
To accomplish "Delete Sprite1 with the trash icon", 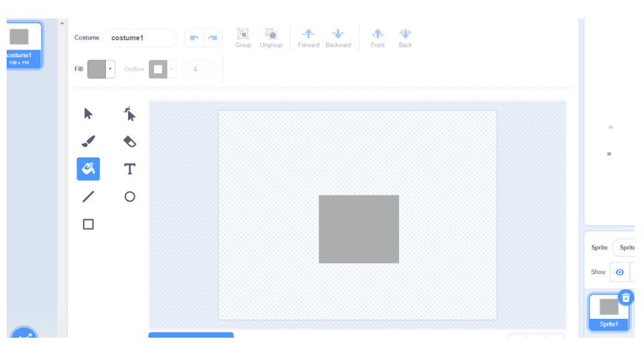I will pos(625,298).
